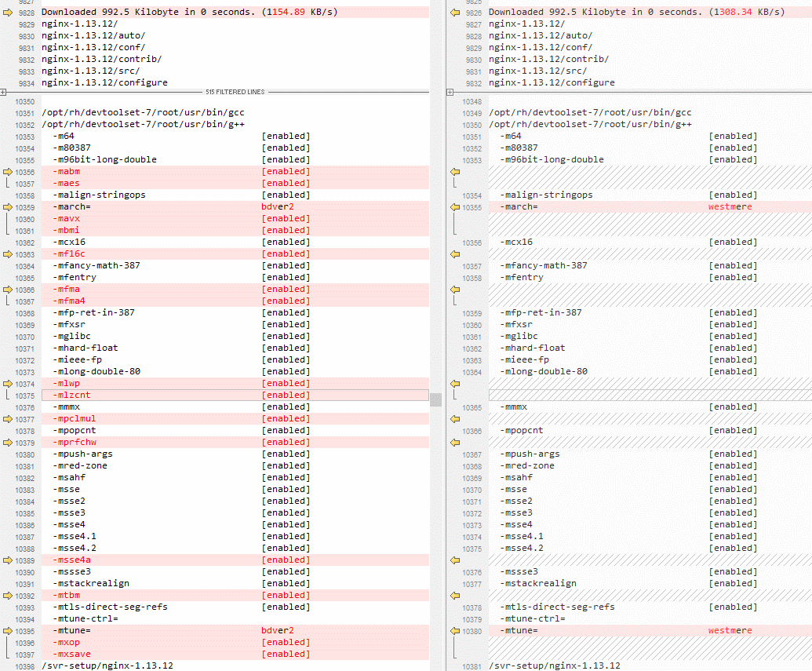Click the right-pane copy-left arrow opposite the -mabm line

coord(455,172)
